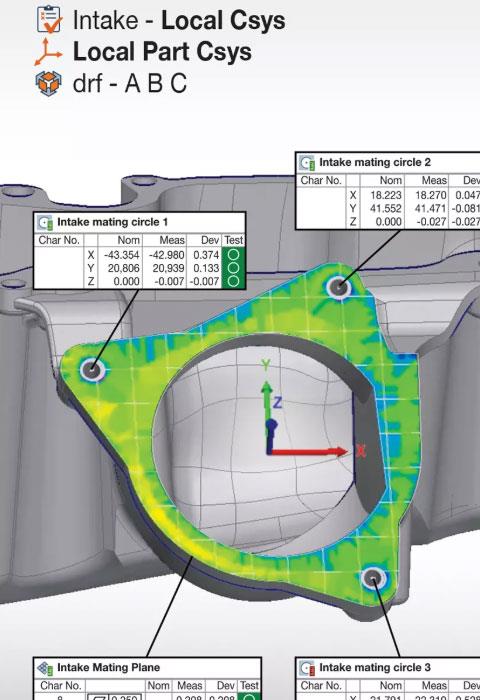Click the green pass indicator for circle 1 Y
This screenshot has height=700, width=480.
(x=234, y=268)
